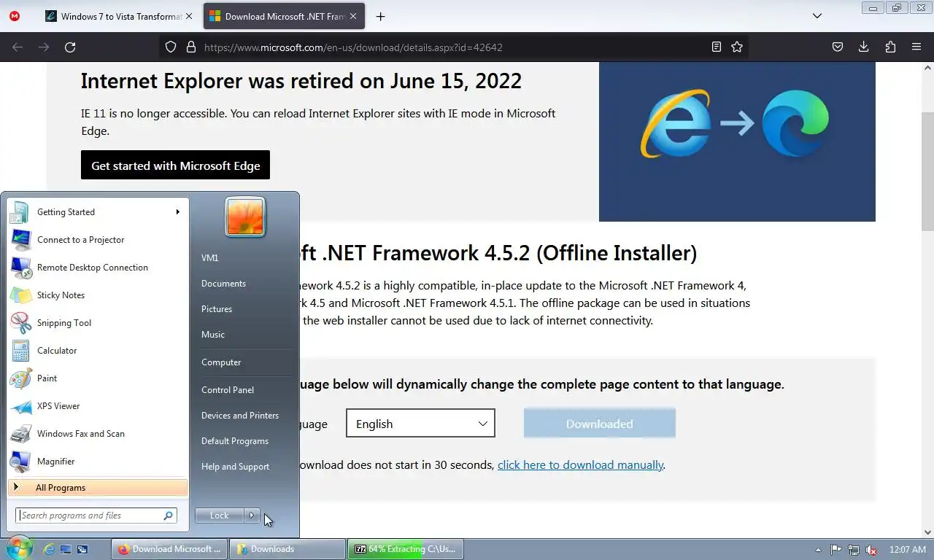Viewport: 934px width, 560px height.
Task: Click the page vertical scrollbar thumb
Action: click(x=928, y=172)
